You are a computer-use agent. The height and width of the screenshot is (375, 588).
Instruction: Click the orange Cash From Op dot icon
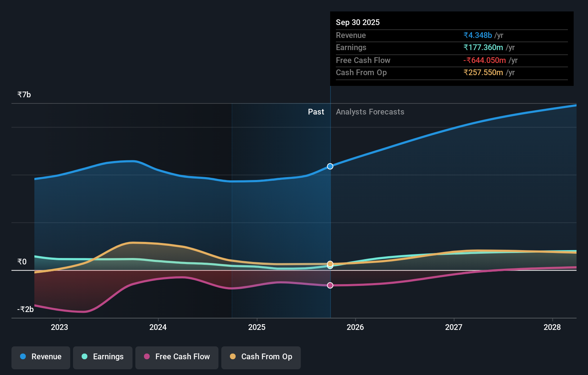click(x=233, y=357)
